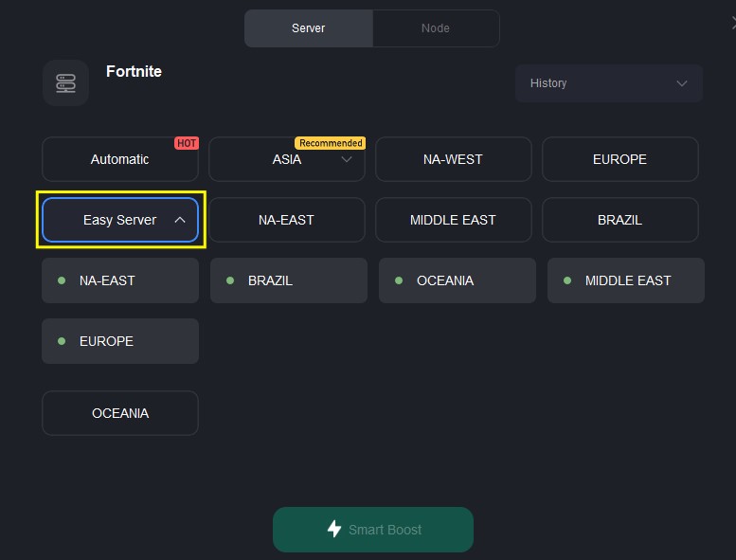Click the Recommended badge on ASIA
Image resolution: width=736 pixels, height=560 pixels.
coord(330,143)
